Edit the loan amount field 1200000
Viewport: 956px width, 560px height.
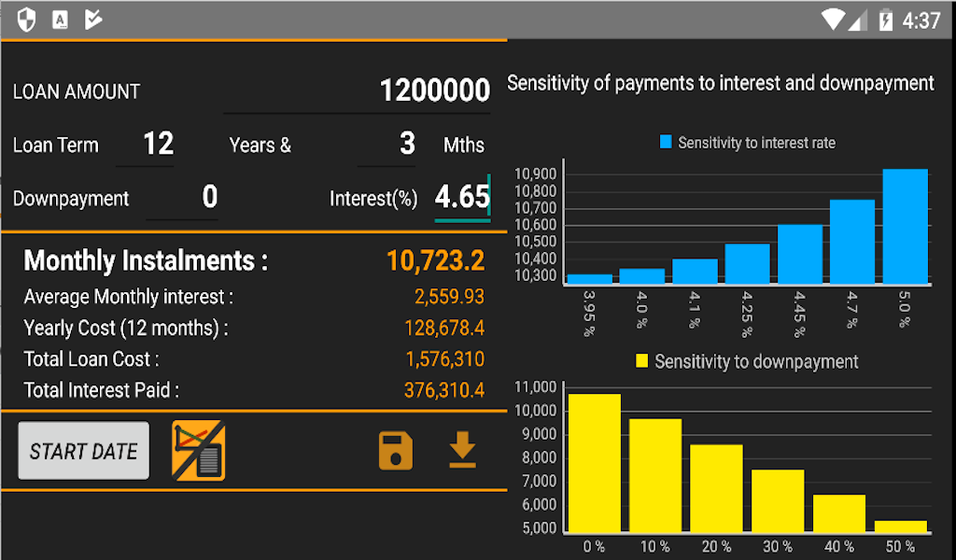[x=357, y=91]
